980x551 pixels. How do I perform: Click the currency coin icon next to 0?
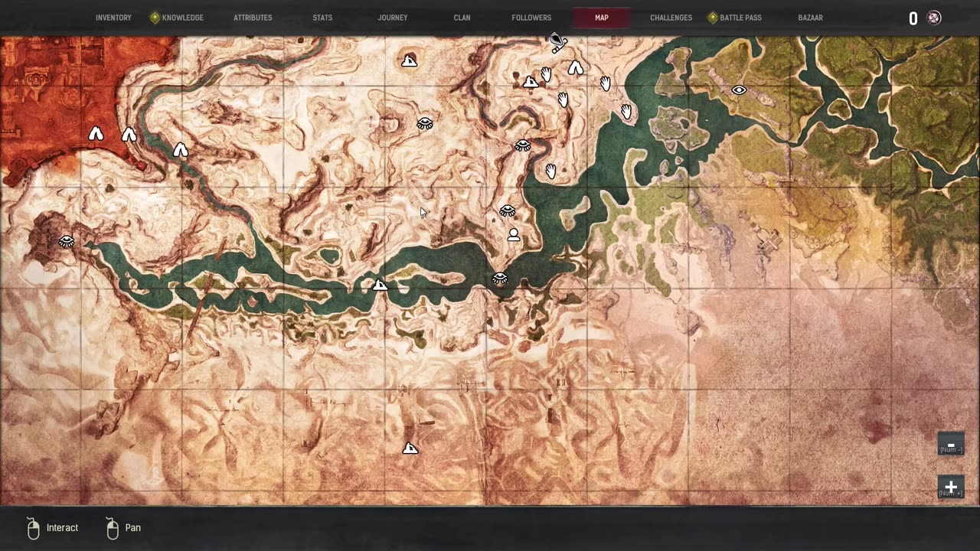click(x=934, y=18)
